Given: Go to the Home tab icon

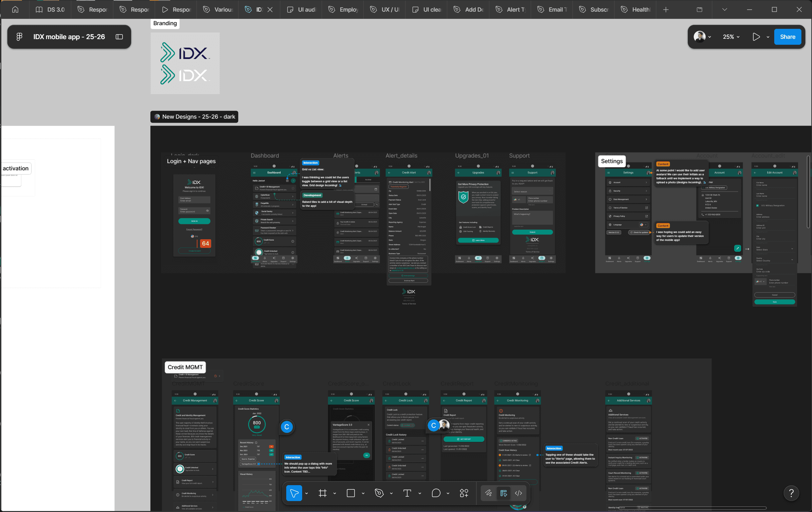Looking at the screenshot, I should coord(15,9).
